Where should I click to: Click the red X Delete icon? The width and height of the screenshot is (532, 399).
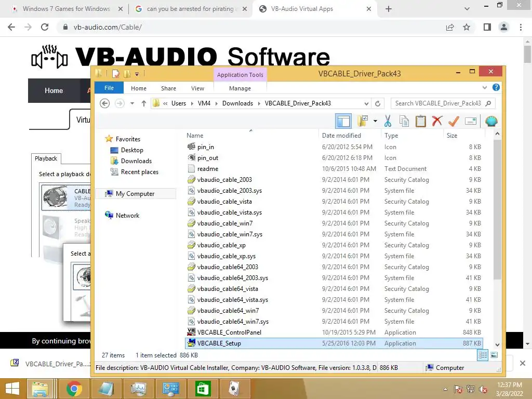pos(437,121)
